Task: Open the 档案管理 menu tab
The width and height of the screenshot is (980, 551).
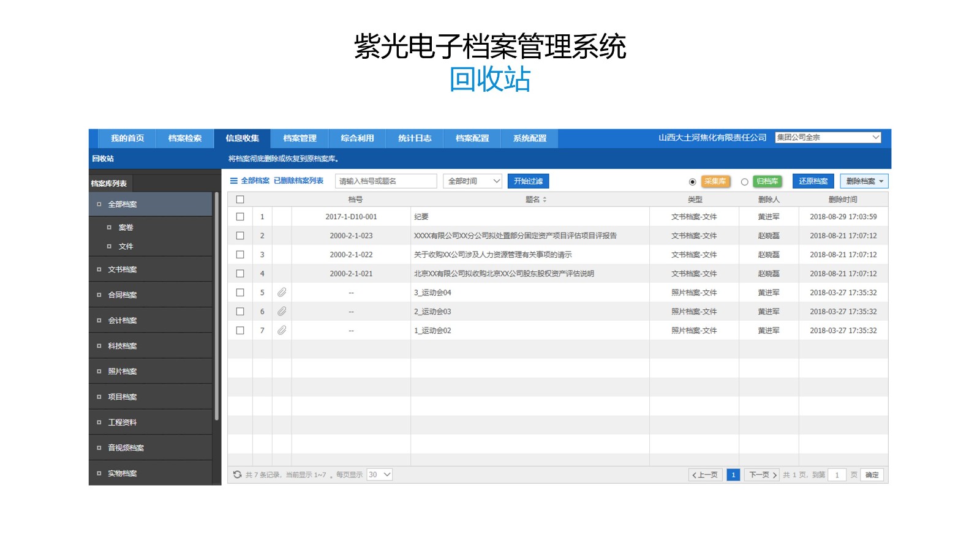Action: [x=300, y=138]
